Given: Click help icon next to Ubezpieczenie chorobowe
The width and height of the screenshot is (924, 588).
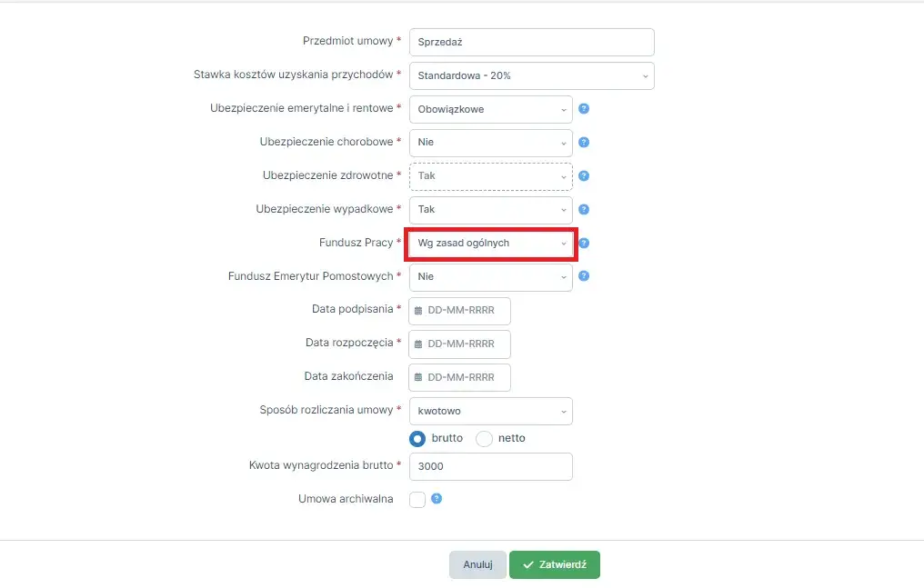Looking at the screenshot, I should [x=585, y=143].
